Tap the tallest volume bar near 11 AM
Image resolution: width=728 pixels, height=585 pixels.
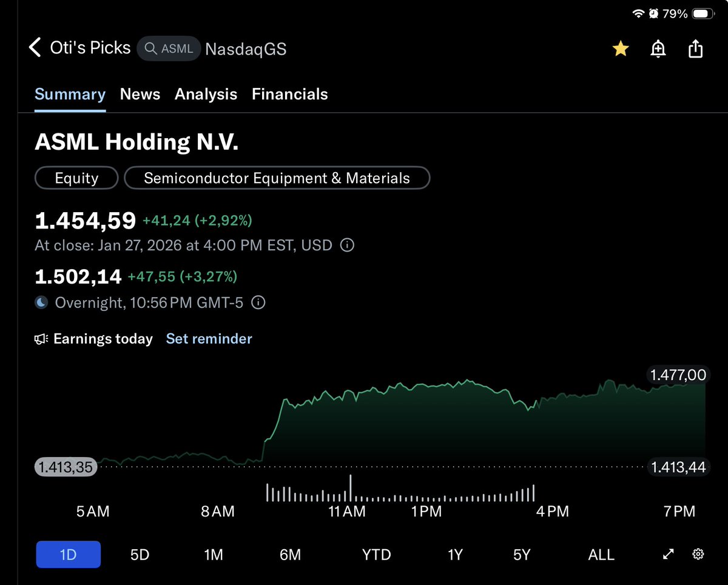point(351,489)
